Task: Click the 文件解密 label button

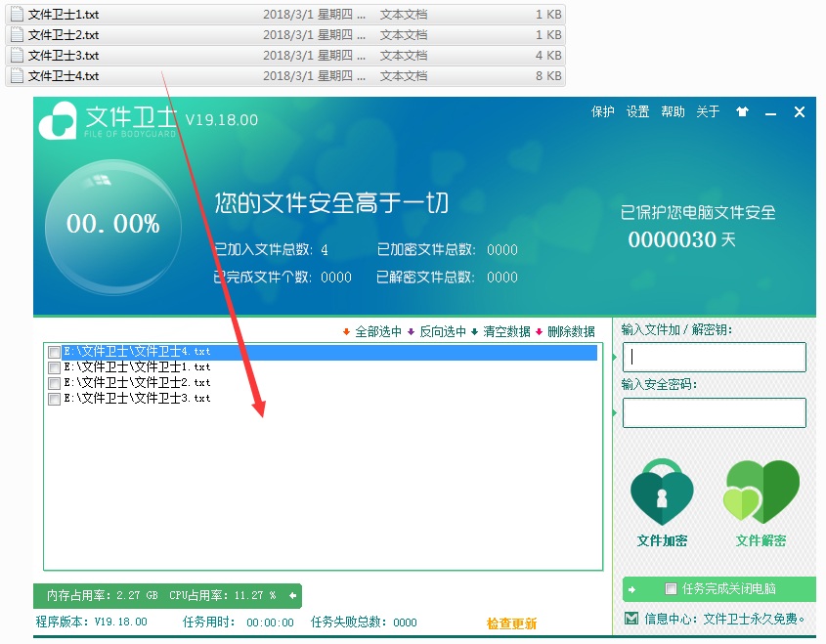Action: [761, 540]
